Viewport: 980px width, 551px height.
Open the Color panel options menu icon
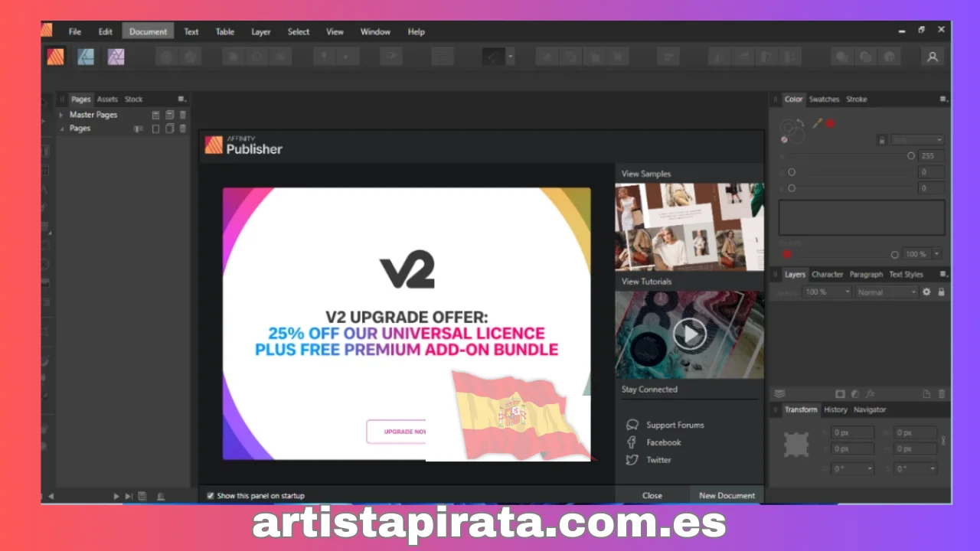tap(943, 99)
